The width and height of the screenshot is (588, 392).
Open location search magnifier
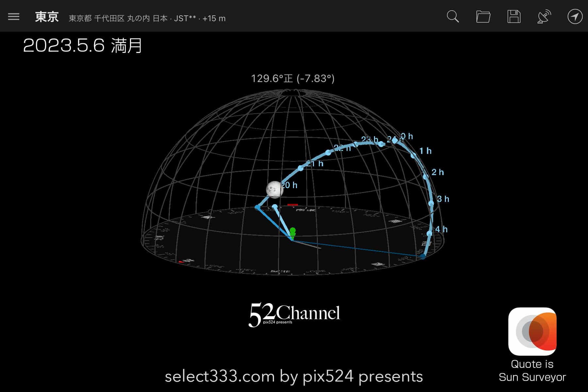pyautogui.click(x=453, y=16)
